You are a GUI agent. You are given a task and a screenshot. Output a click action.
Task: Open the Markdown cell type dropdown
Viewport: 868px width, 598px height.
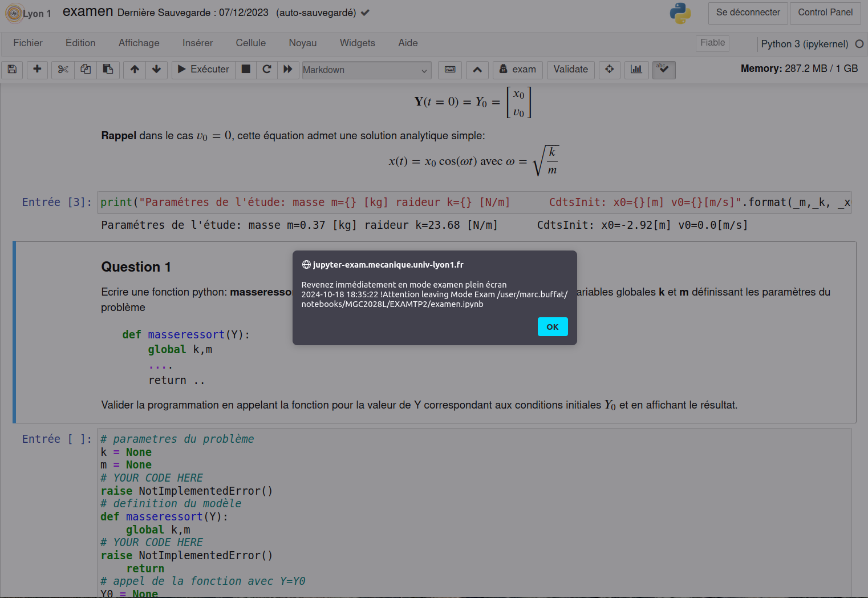point(366,70)
